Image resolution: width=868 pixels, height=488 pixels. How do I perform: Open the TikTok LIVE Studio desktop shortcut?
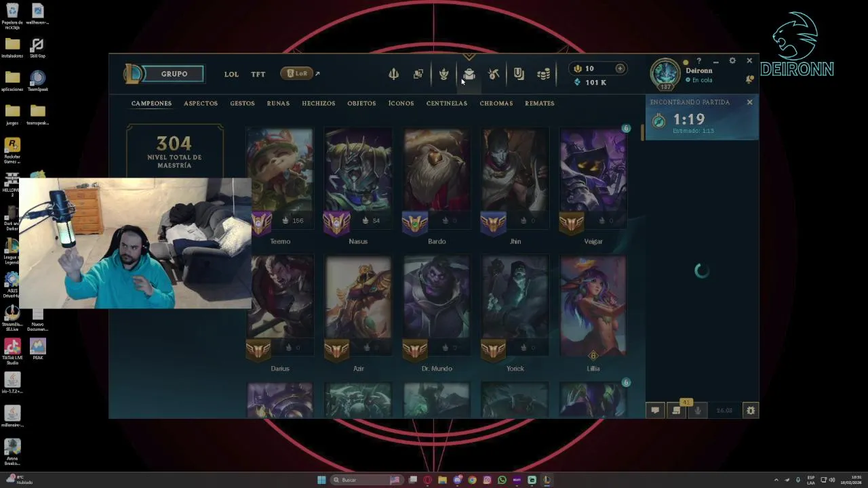tap(12, 351)
